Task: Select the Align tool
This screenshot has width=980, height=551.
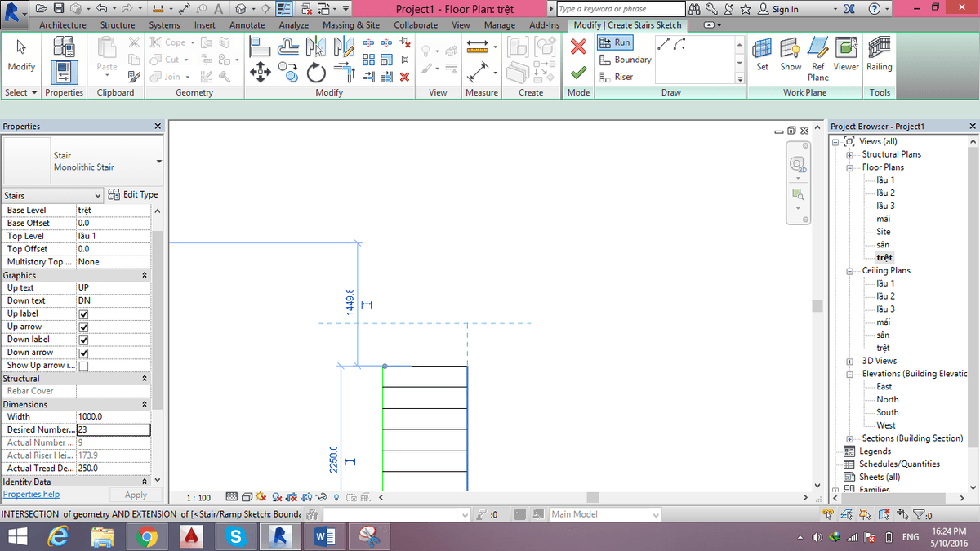Action: click(x=260, y=48)
